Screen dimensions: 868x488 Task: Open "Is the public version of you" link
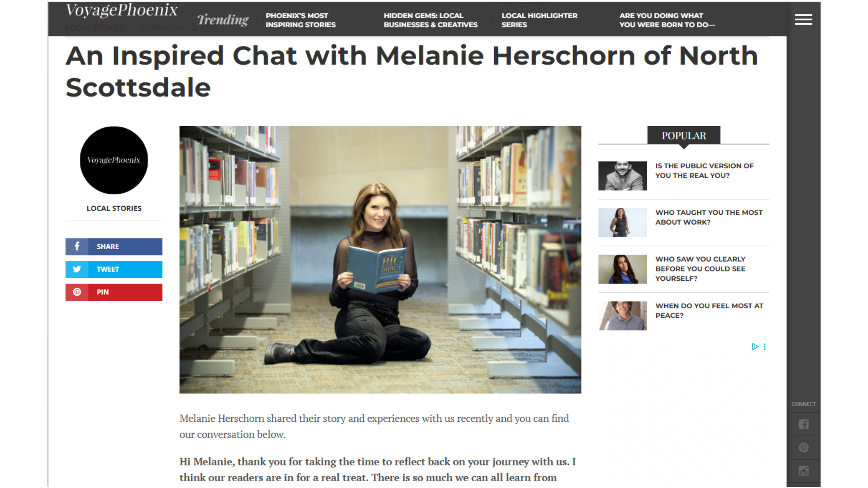[704, 171]
